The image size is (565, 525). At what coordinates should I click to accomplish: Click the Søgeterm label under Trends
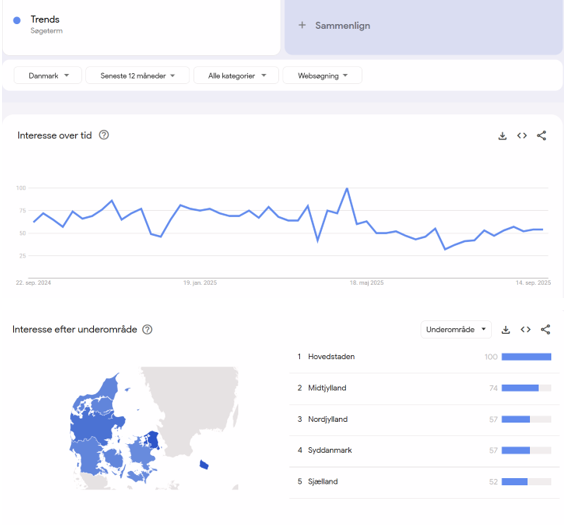[x=46, y=31]
